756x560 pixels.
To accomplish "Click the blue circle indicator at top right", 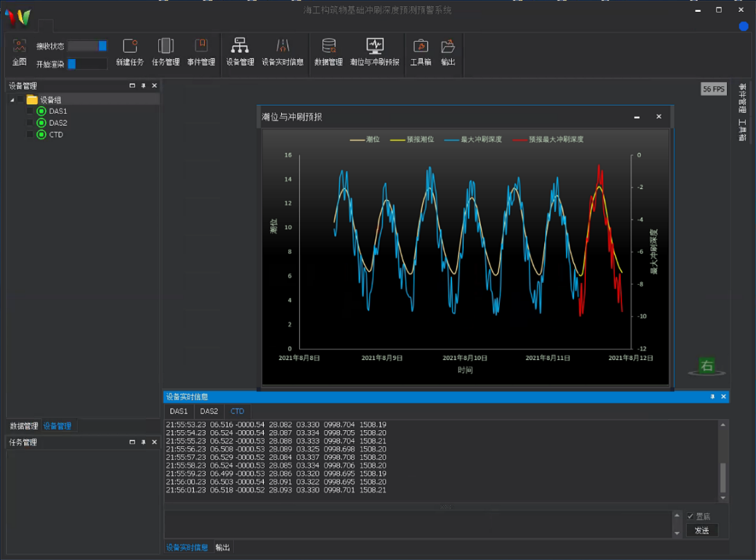I will (744, 26).
